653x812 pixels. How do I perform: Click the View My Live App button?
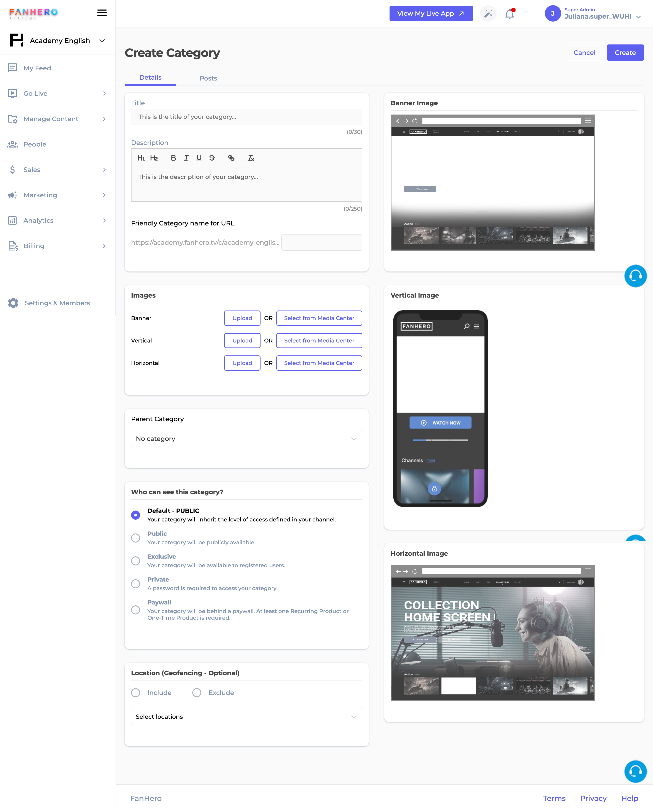click(431, 14)
